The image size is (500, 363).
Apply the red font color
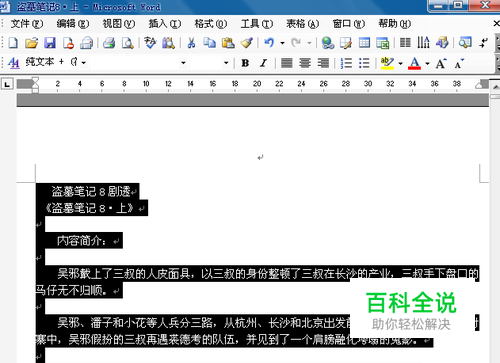[x=414, y=63]
